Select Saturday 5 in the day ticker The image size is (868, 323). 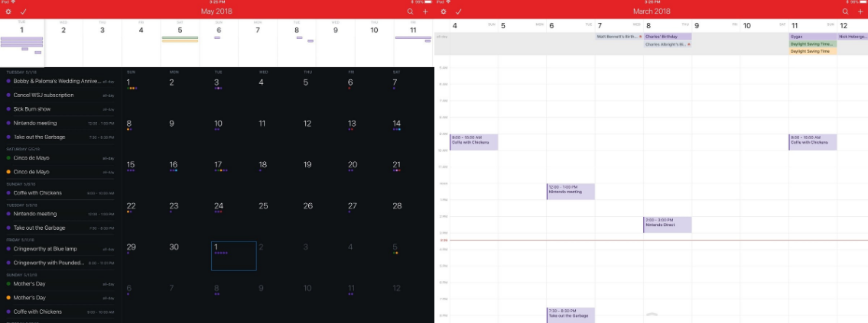(180, 43)
